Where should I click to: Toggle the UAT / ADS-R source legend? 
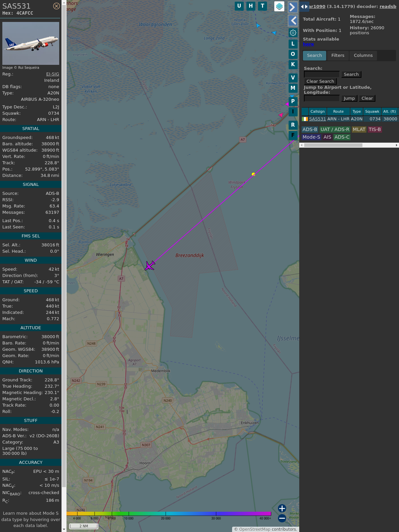[335, 130]
